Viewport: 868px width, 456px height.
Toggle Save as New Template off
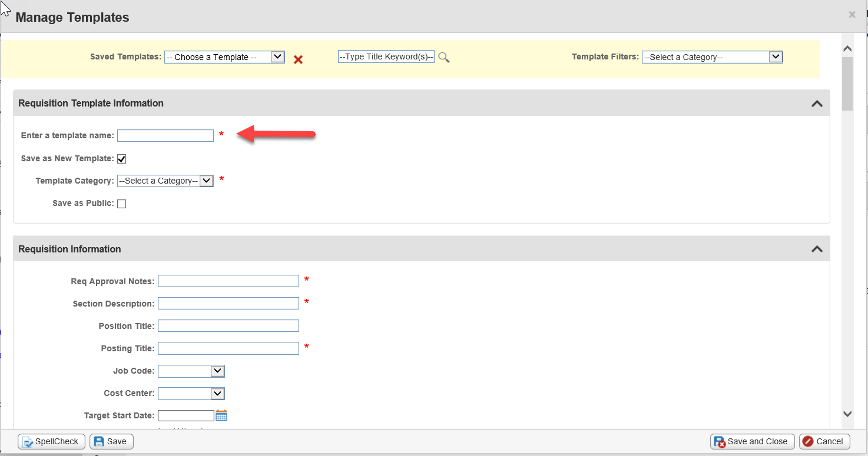click(x=121, y=158)
